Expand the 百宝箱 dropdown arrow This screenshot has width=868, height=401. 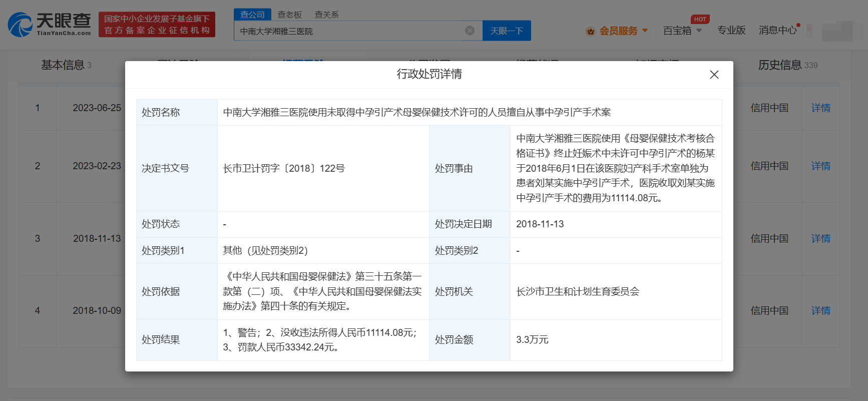coord(699,31)
